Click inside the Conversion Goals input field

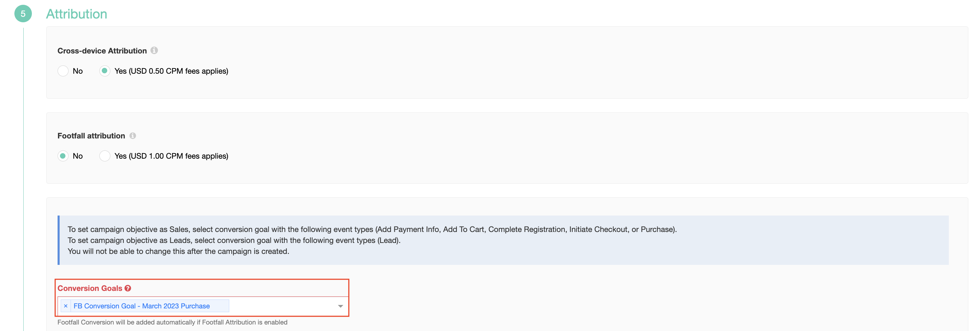tap(282, 306)
